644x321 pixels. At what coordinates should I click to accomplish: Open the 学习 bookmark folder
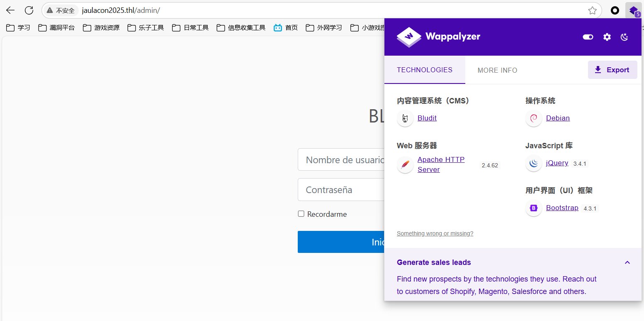(18, 28)
